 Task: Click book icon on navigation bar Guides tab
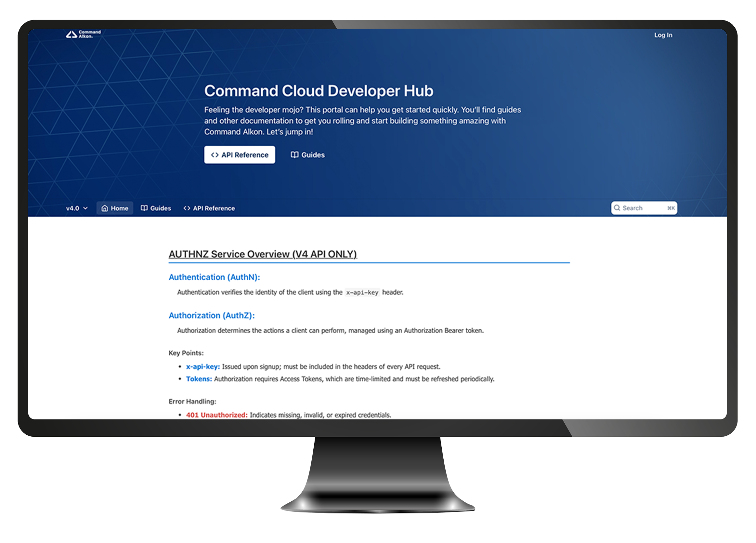point(144,208)
